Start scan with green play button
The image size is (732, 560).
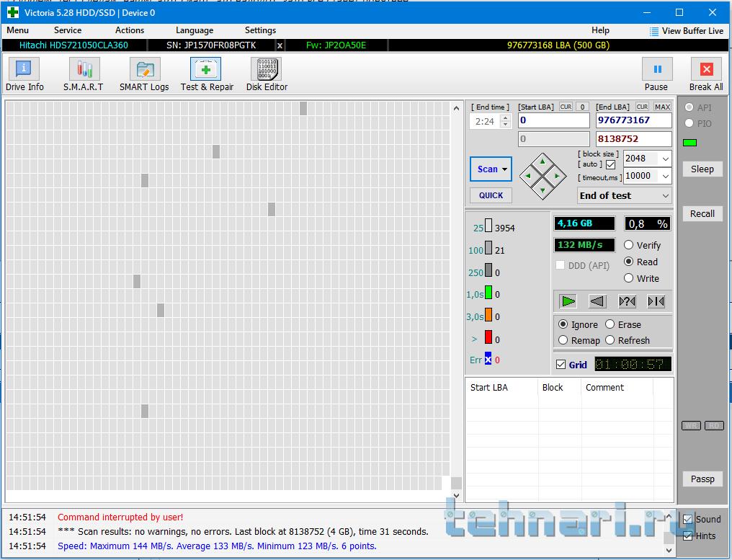point(568,301)
